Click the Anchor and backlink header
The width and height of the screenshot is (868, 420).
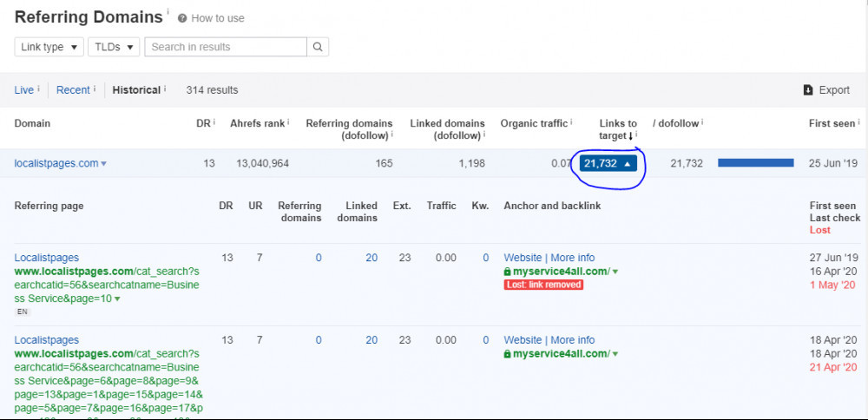pos(552,206)
